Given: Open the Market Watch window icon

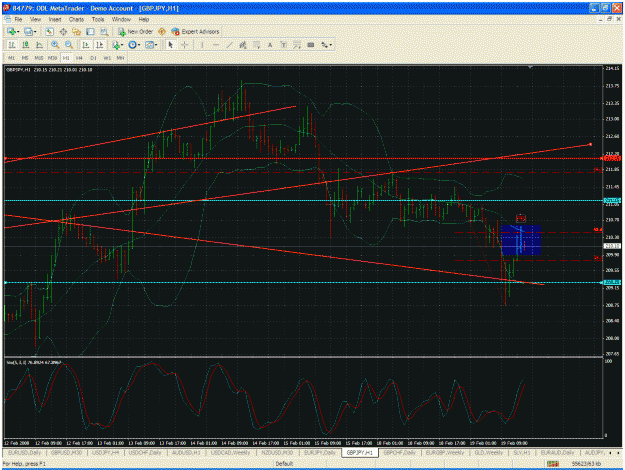Looking at the screenshot, I should pyautogui.click(x=49, y=31).
